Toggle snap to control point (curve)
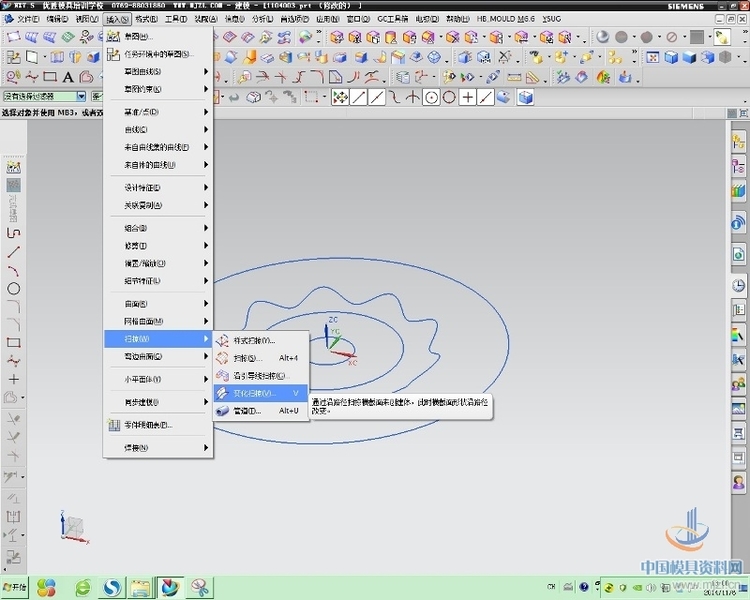Screen dimensions: 750x600 [394, 98]
